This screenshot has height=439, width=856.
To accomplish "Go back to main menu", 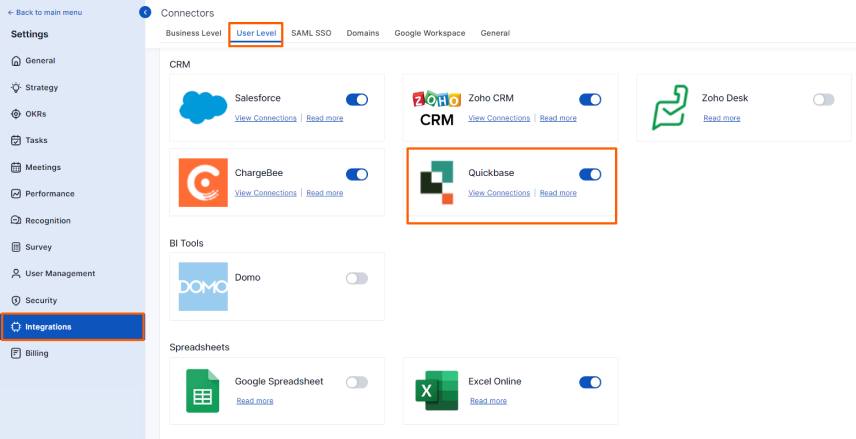I will point(45,12).
